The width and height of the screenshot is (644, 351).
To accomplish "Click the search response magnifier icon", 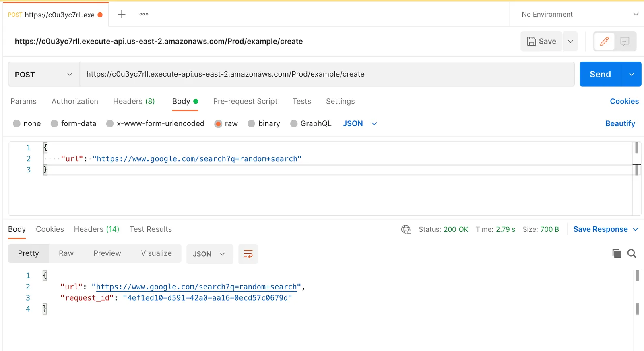I will 632,253.
